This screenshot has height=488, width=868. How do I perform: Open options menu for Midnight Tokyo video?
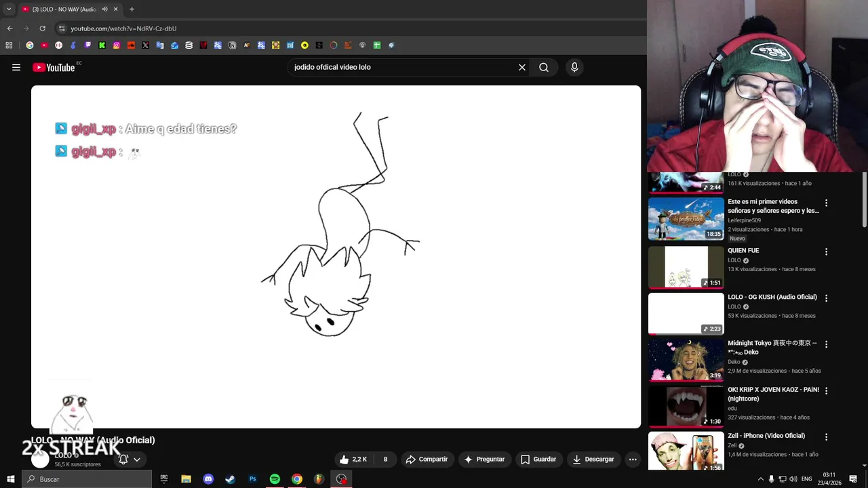pos(826,344)
